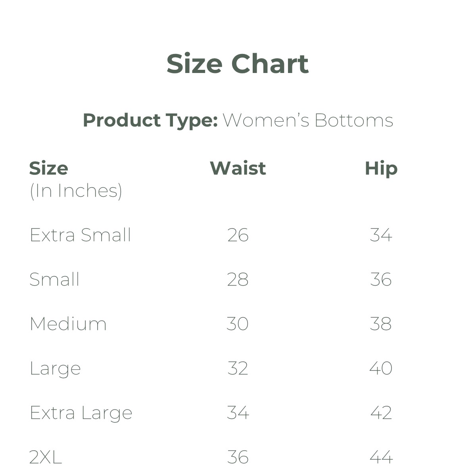The width and height of the screenshot is (476, 476).
Task: Click hip value 36 for Small
Action: [x=381, y=280]
